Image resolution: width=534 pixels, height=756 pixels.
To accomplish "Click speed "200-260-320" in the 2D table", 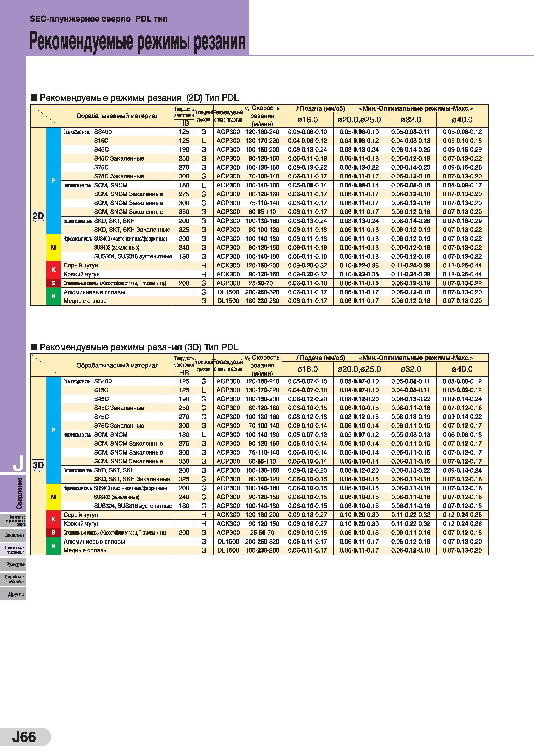I will (x=262, y=292).
